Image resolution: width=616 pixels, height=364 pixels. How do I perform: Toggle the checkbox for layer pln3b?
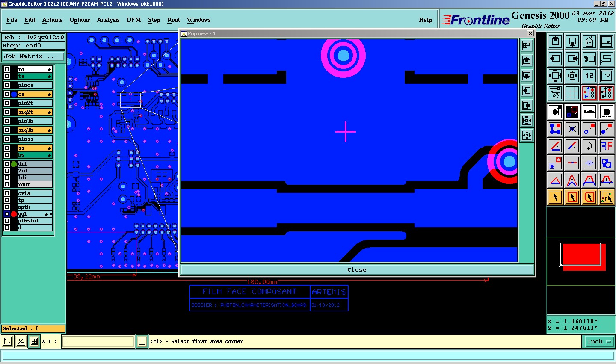click(x=7, y=121)
